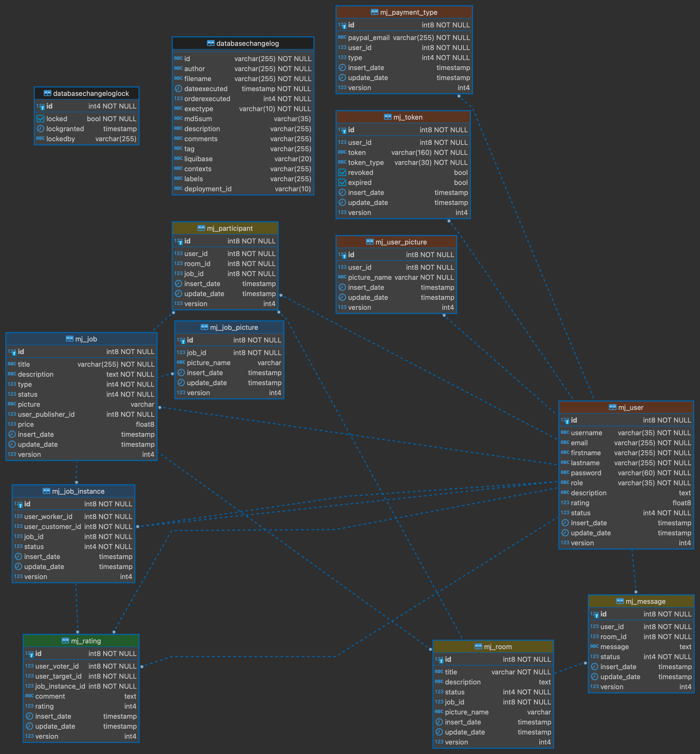
Task: Select the job_id row in mj_job_picture
Action: (229, 353)
